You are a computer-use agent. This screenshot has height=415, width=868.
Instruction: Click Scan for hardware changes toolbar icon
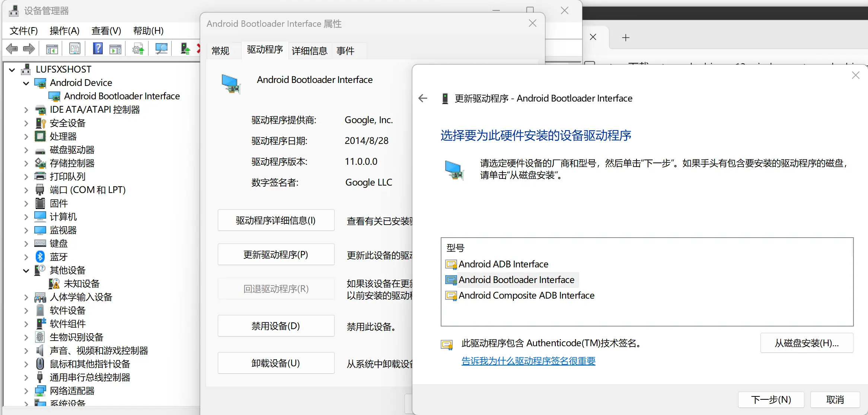click(x=161, y=49)
